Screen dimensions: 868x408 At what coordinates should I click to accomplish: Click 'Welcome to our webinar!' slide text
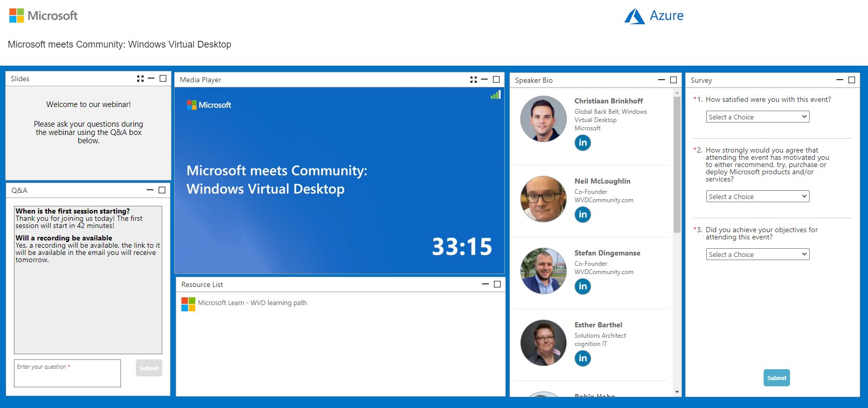[x=88, y=104]
